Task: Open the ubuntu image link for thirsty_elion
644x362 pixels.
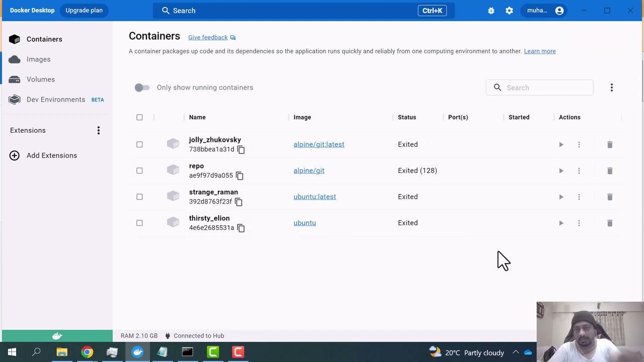Action: 304,223
